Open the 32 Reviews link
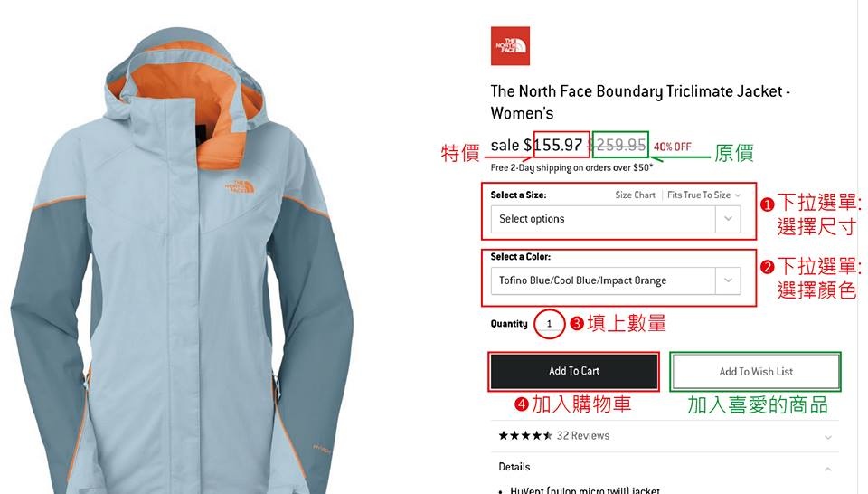 tap(583, 436)
